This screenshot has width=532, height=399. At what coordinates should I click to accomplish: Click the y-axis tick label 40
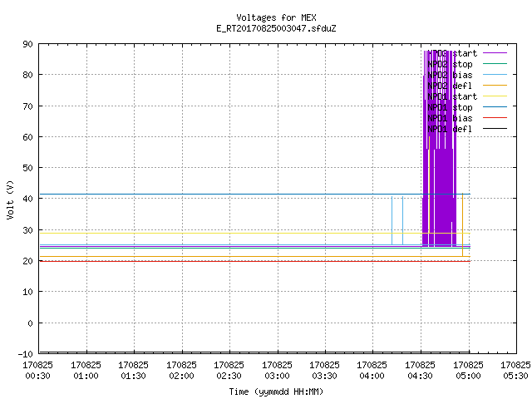point(27,199)
